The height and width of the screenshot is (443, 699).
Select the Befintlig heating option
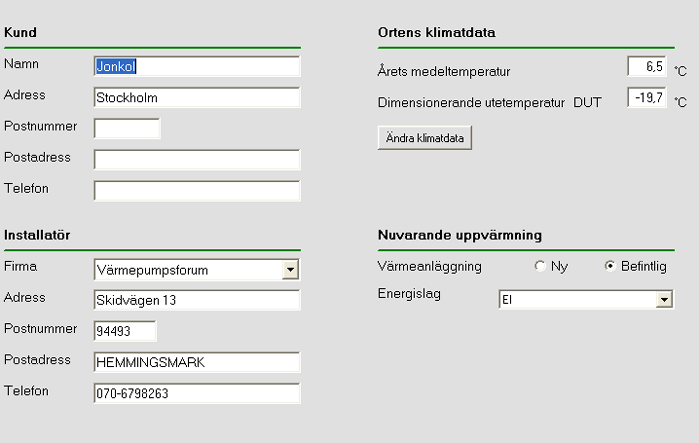pos(610,267)
